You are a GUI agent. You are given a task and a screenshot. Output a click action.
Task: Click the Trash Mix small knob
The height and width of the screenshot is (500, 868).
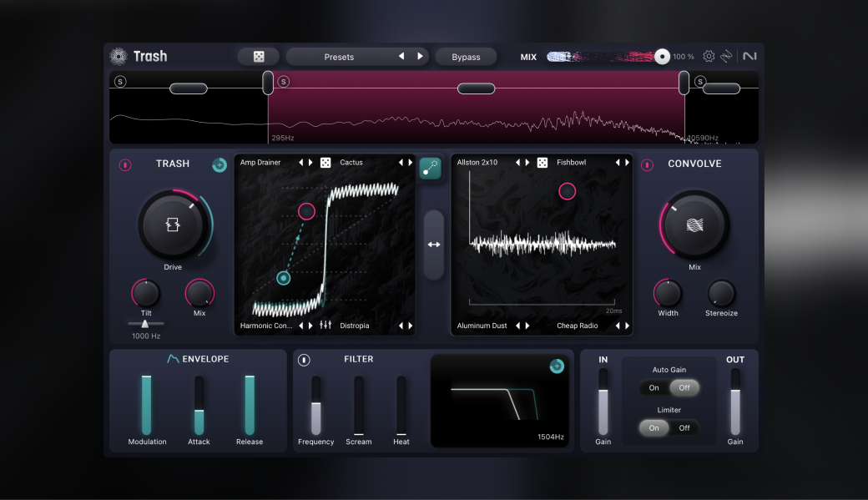[199, 294]
